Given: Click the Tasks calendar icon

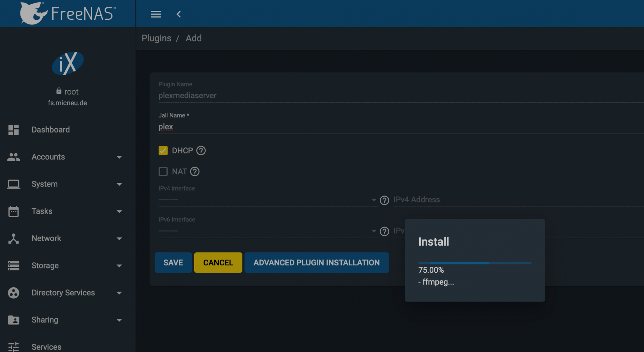Looking at the screenshot, I should pyautogui.click(x=13, y=211).
